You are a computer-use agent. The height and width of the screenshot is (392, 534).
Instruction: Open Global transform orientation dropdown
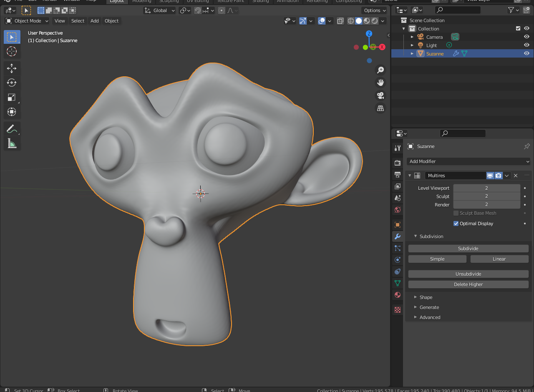tap(159, 10)
